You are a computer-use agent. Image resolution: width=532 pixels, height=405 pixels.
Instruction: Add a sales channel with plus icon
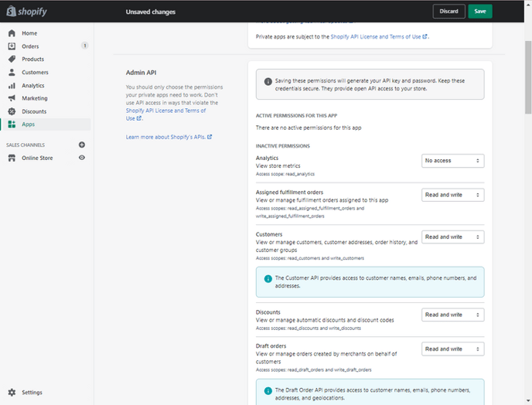(82, 145)
